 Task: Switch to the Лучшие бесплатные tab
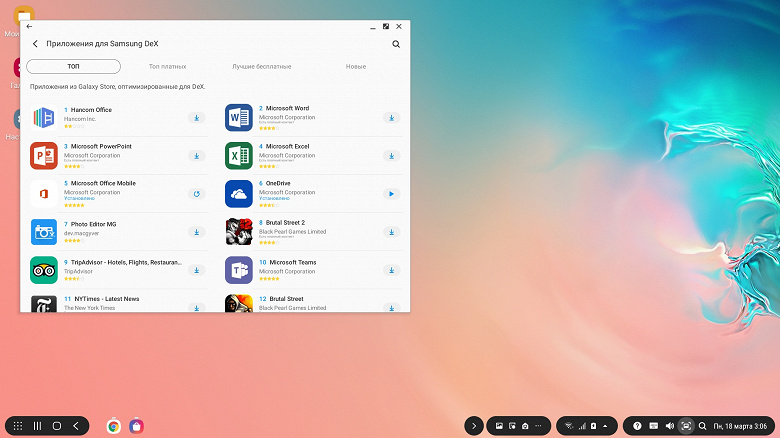[262, 66]
